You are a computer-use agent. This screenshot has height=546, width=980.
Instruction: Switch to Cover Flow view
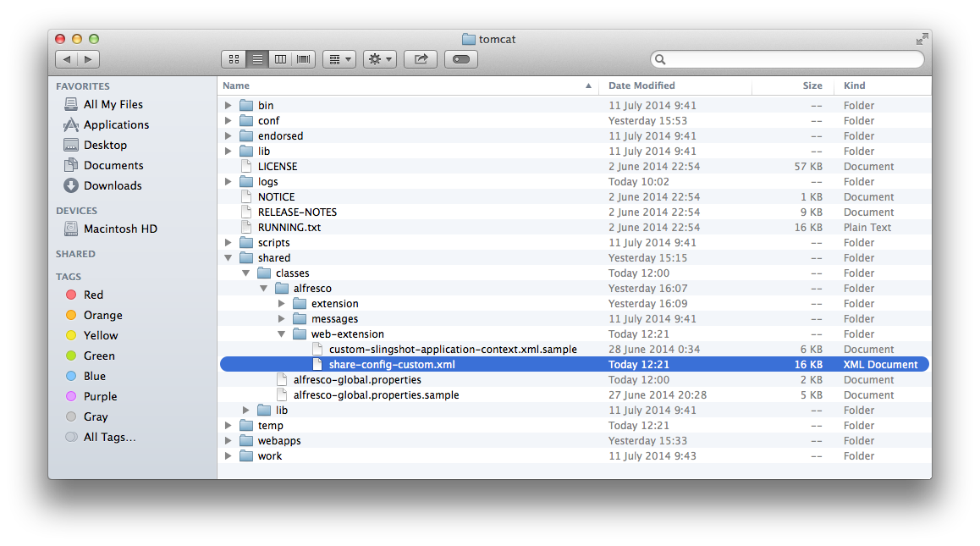303,59
